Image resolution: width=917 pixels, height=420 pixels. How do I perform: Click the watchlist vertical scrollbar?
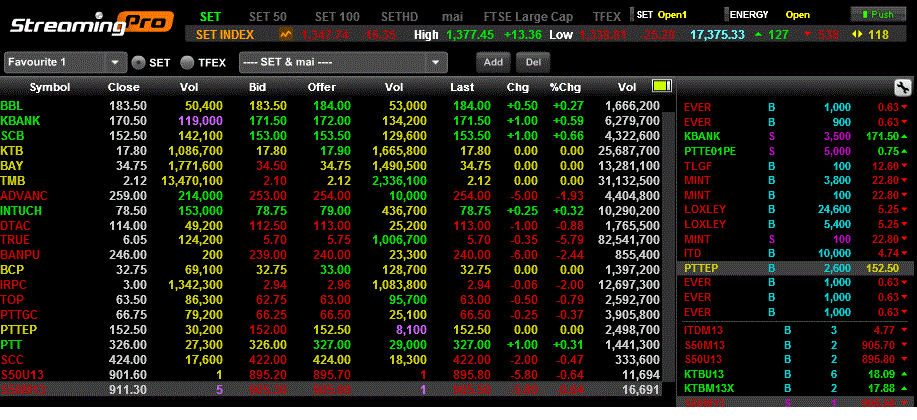668,246
